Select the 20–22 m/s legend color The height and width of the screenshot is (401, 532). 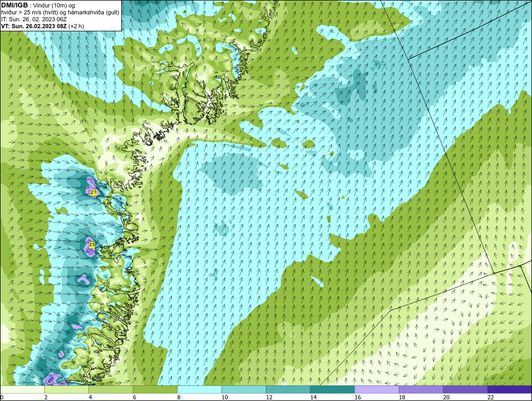point(465,389)
